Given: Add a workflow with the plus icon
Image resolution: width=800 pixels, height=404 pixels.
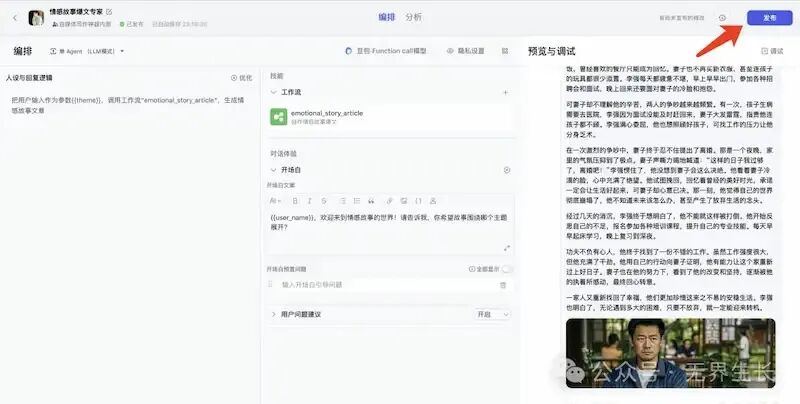Looking at the screenshot, I should [x=505, y=92].
